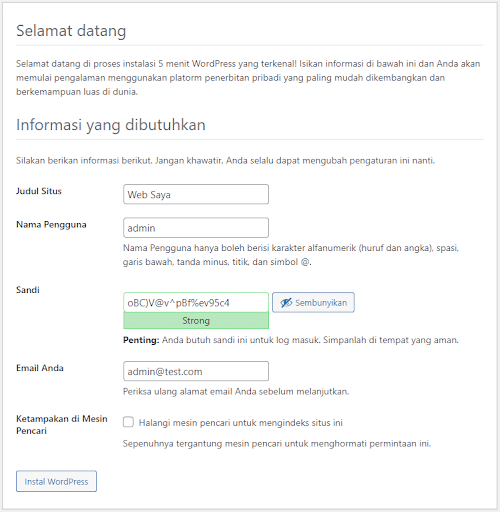The width and height of the screenshot is (500, 512).
Task: Tick the search engine blocking checkbox
Action: pos(128,422)
